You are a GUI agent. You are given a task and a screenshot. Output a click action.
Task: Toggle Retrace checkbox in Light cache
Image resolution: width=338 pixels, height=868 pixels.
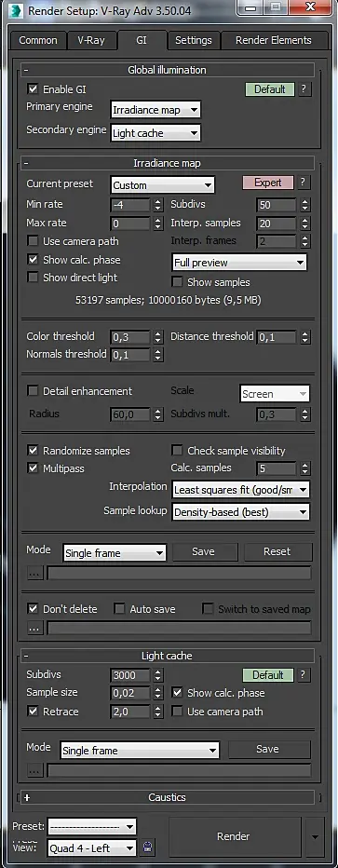[34, 712]
